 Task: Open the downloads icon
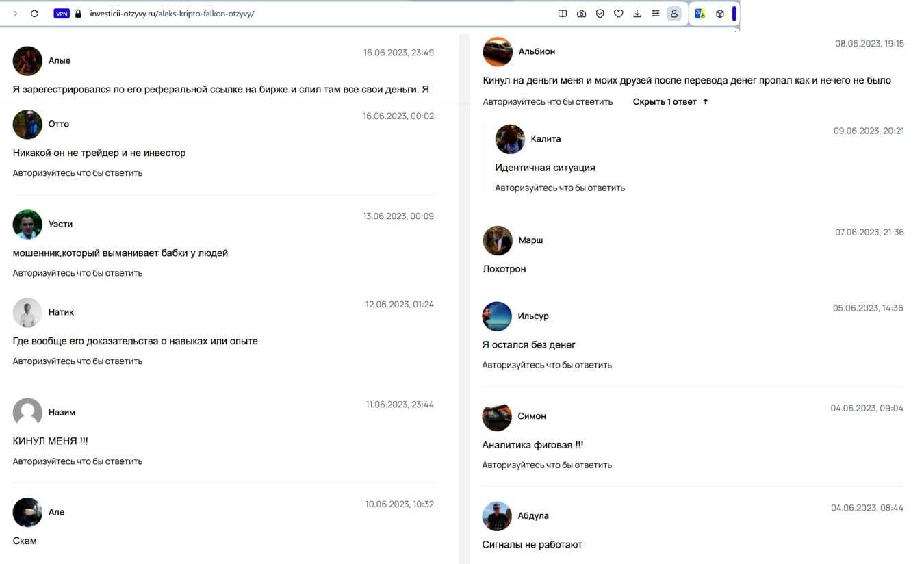point(637,14)
